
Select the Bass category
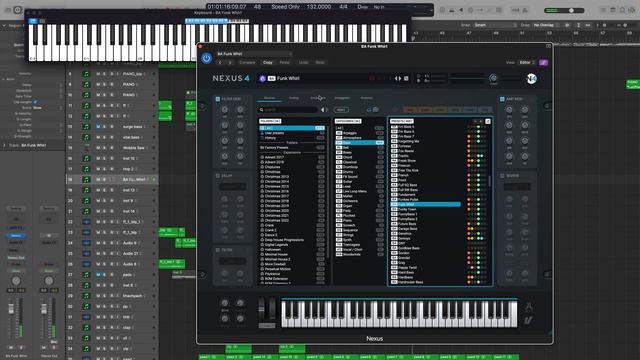[x=359, y=143]
